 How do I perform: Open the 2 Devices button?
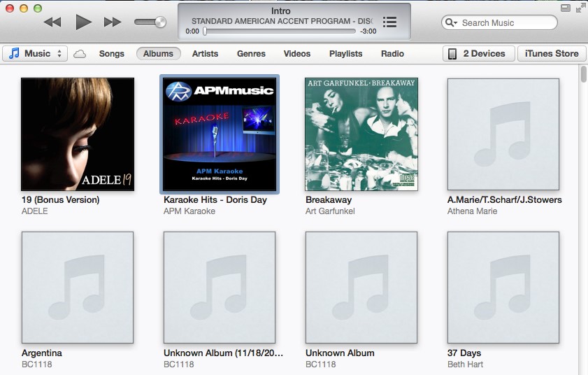(478, 54)
